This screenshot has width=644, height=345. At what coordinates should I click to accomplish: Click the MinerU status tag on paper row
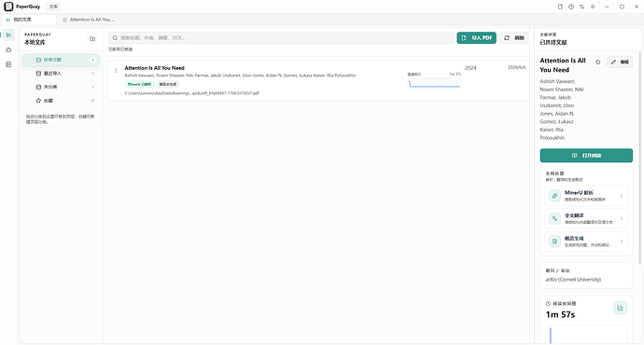coord(140,84)
